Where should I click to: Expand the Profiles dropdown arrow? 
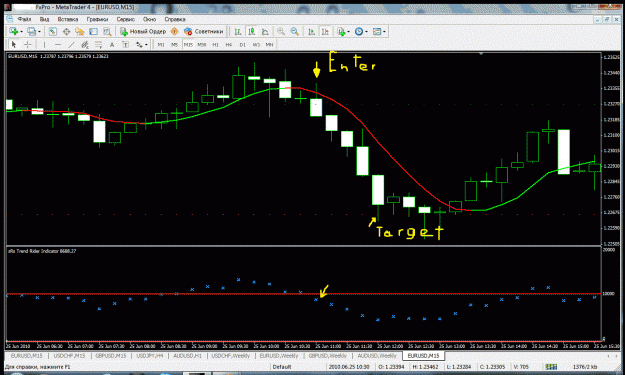coord(39,31)
